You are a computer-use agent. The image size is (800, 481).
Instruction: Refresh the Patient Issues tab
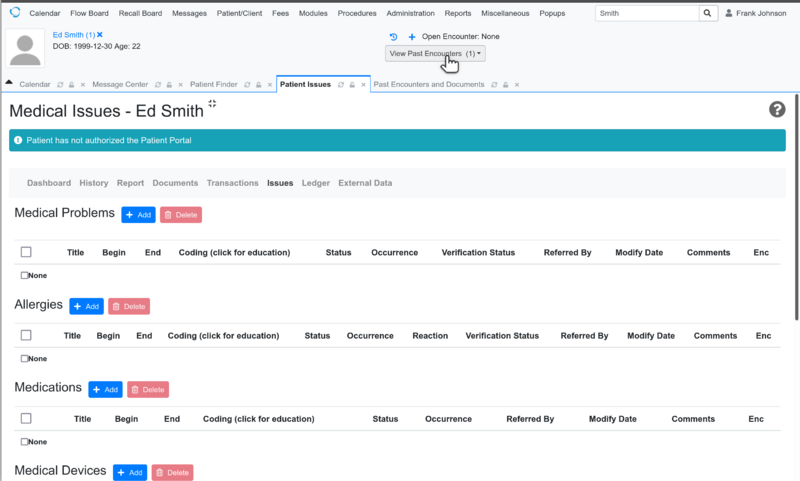341,85
